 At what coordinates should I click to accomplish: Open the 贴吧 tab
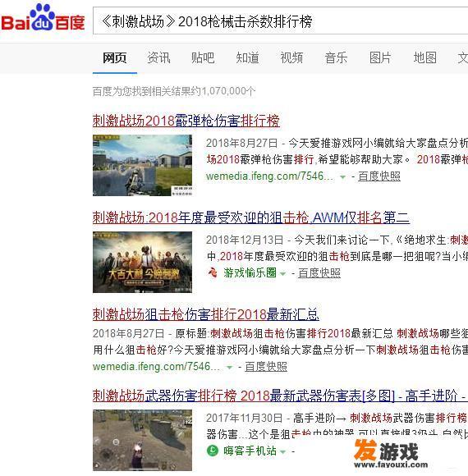pos(203,57)
